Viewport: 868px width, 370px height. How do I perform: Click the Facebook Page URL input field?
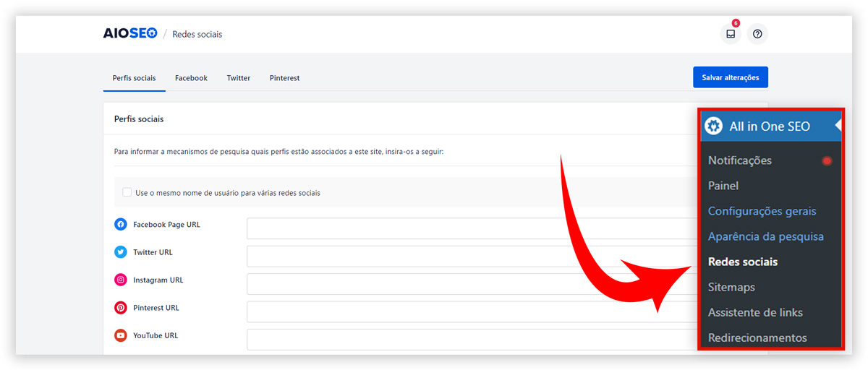point(472,228)
